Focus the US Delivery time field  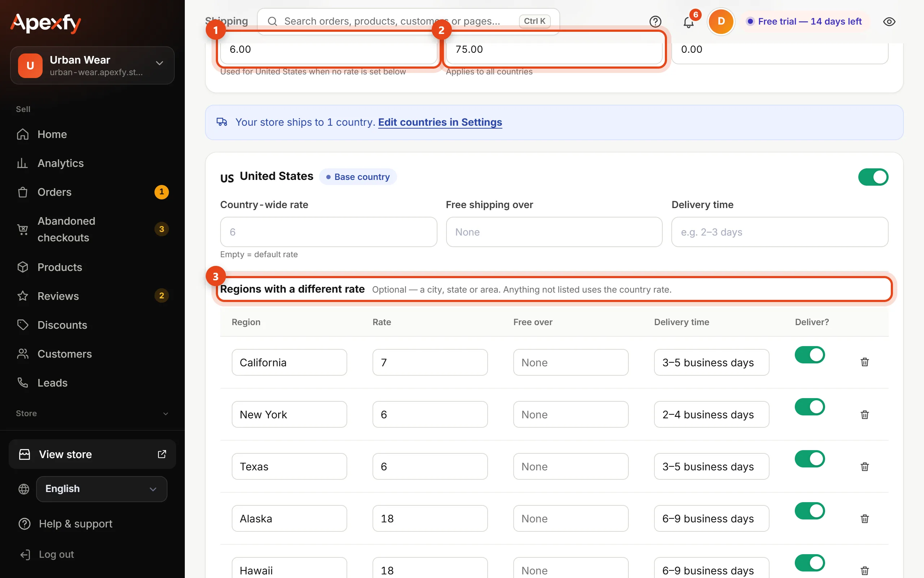780,232
